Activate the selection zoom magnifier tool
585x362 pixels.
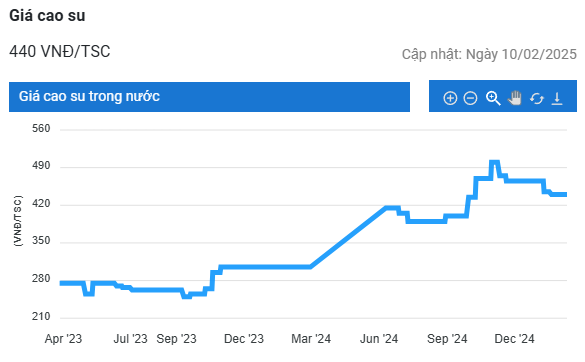(493, 98)
